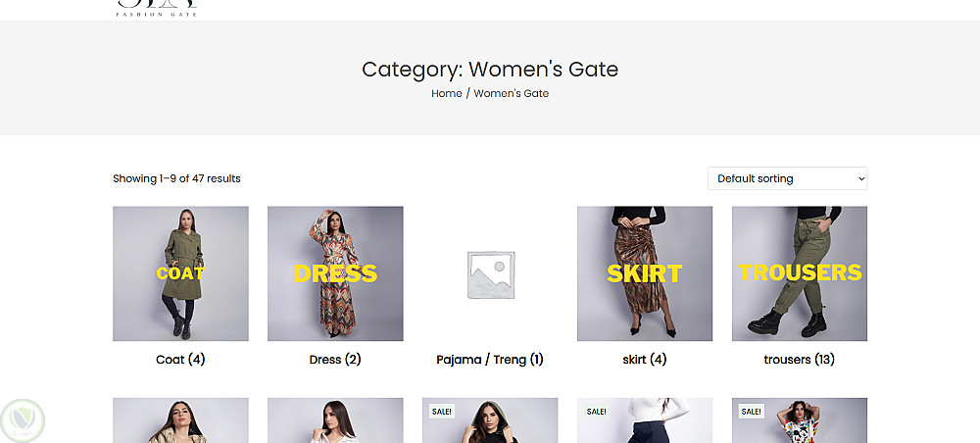Image resolution: width=980 pixels, height=443 pixels.
Task: Open the hooded black outfit sale product
Action: pos(490,423)
